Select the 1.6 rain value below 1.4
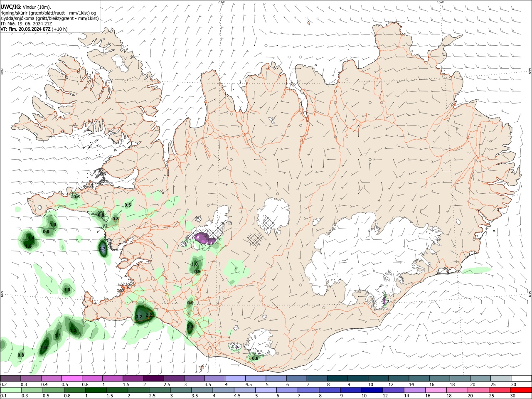Image resolution: width=532 pixels, height=399 pixels. tap(28, 246)
